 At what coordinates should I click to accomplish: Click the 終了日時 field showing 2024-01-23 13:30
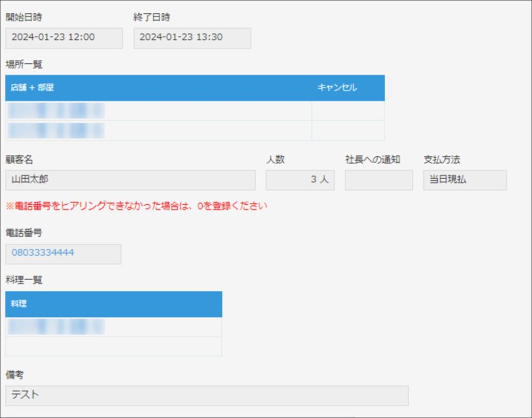click(192, 38)
